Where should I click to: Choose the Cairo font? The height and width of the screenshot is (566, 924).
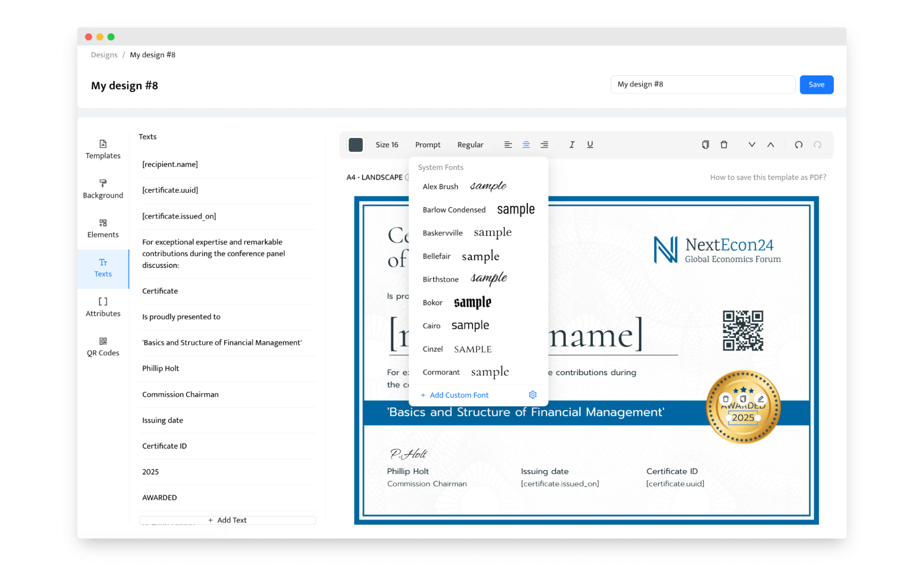click(x=478, y=325)
